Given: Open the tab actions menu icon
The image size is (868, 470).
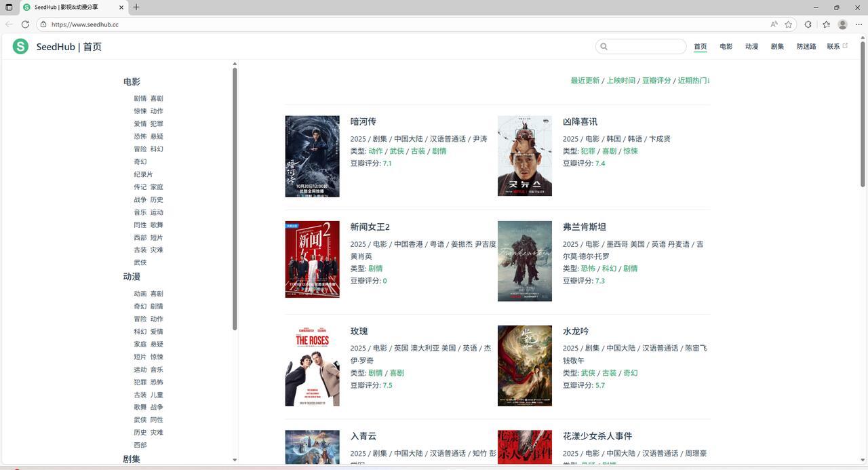Looking at the screenshot, I should [9, 7].
